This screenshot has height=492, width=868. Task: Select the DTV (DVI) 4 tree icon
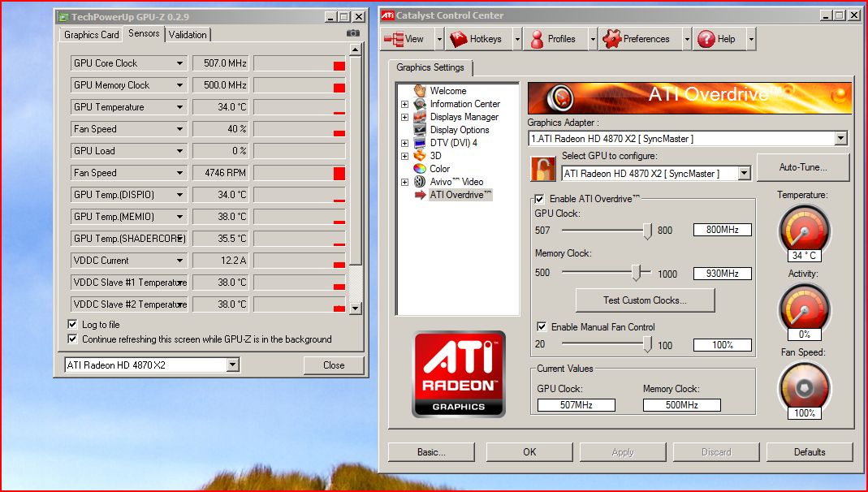pos(420,143)
